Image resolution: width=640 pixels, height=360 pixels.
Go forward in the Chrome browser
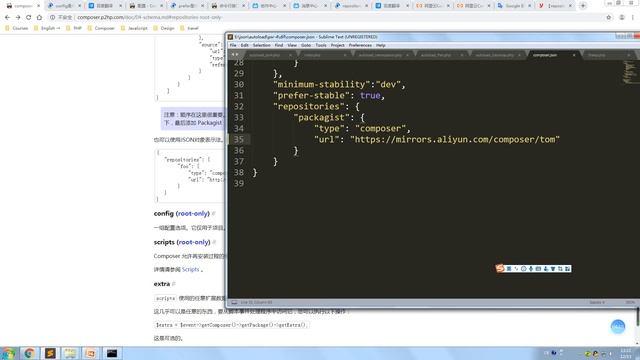tap(18, 18)
